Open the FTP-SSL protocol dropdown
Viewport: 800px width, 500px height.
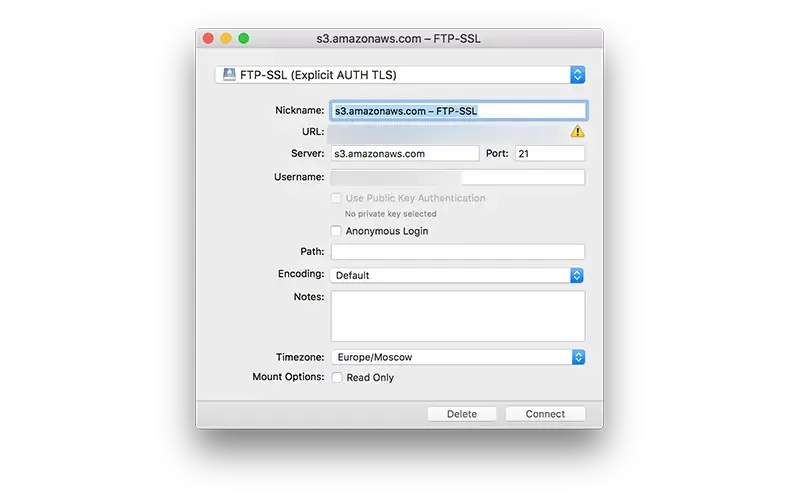pyautogui.click(x=399, y=75)
